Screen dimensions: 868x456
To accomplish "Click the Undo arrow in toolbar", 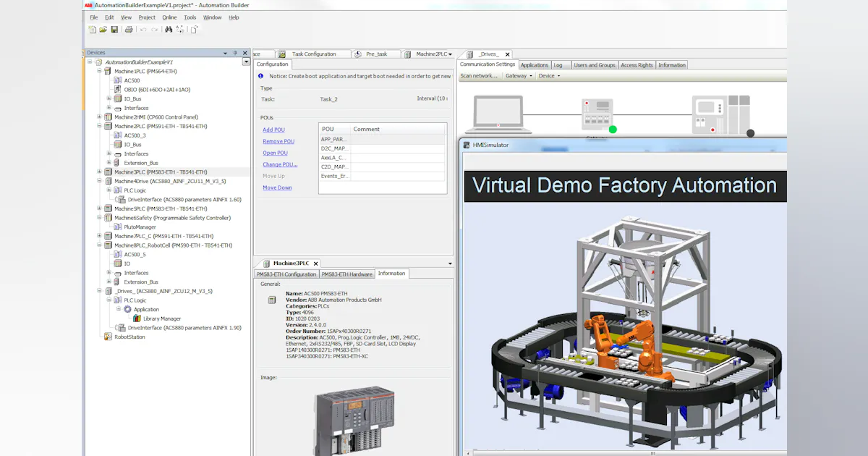I will click(143, 30).
